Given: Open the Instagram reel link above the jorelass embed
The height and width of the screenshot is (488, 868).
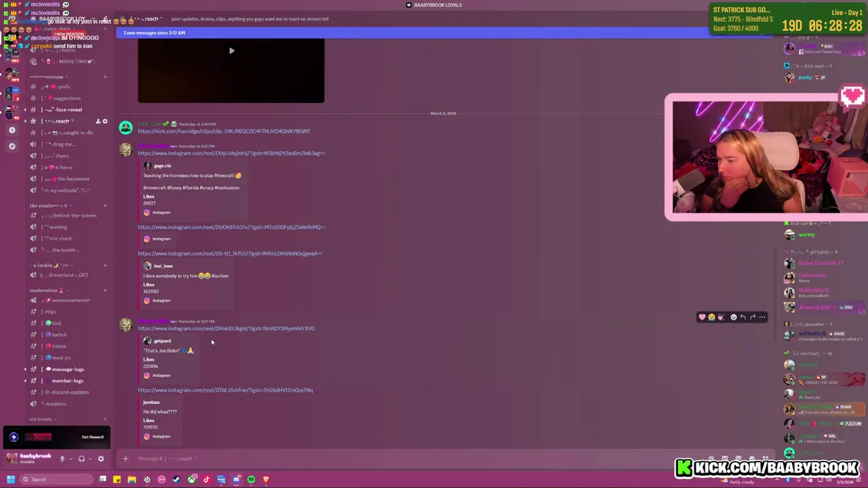Looking at the screenshot, I should [225, 390].
